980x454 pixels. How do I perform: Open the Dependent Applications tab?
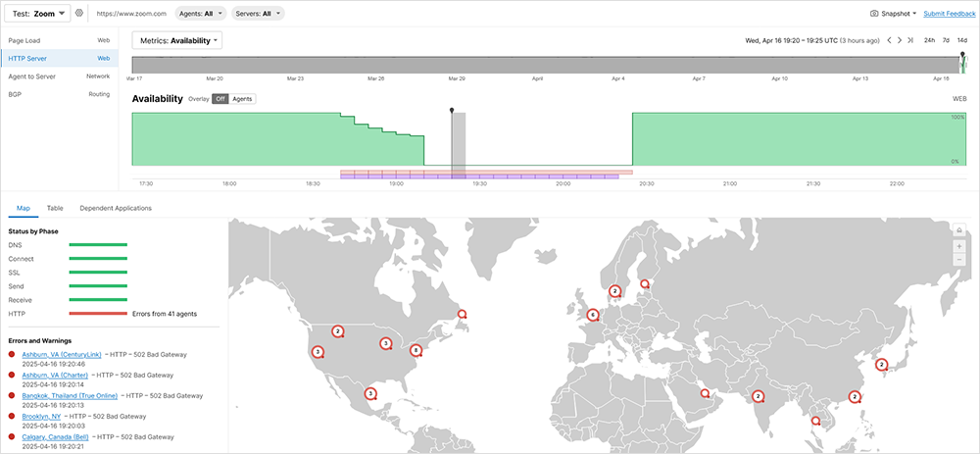(x=116, y=208)
